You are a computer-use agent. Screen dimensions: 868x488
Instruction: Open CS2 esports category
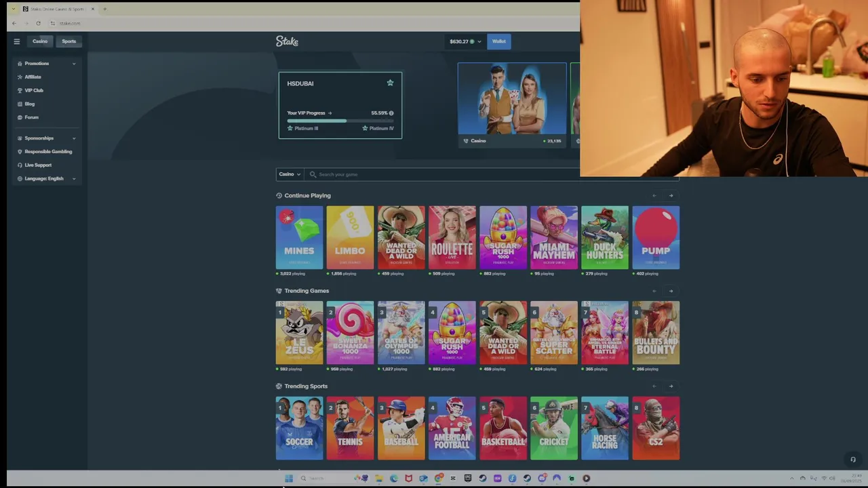pos(656,428)
